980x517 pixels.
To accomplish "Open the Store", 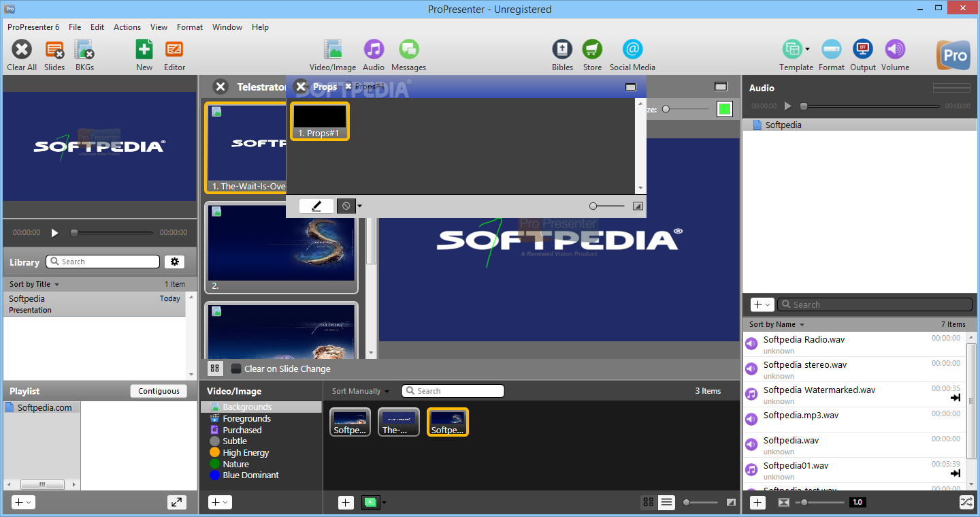I will [592, 50].
